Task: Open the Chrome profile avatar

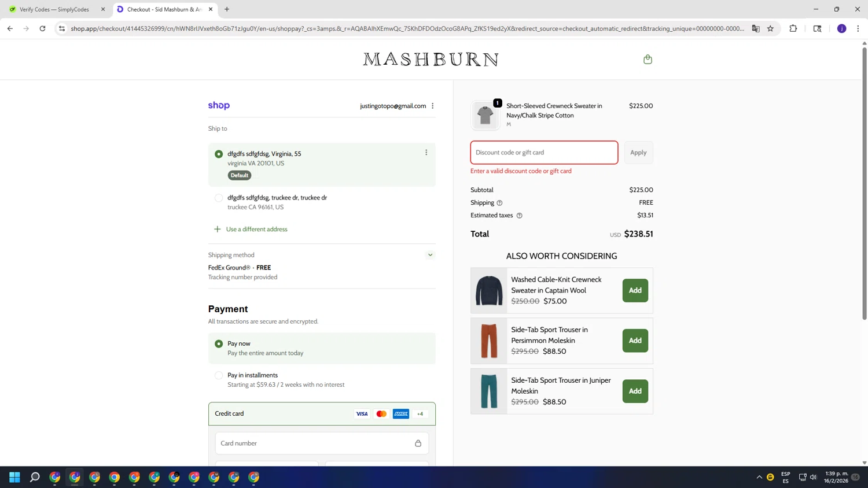Action: point(841,28)
